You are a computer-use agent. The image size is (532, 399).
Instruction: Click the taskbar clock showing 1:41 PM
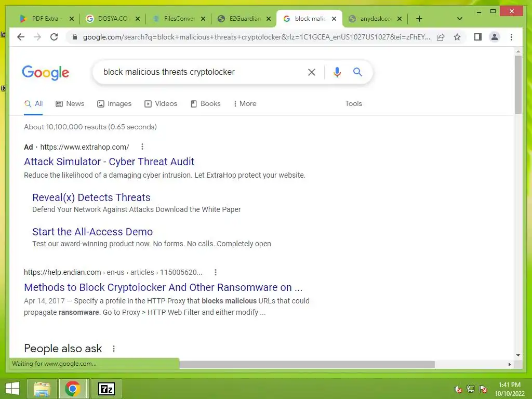point(510,389)
